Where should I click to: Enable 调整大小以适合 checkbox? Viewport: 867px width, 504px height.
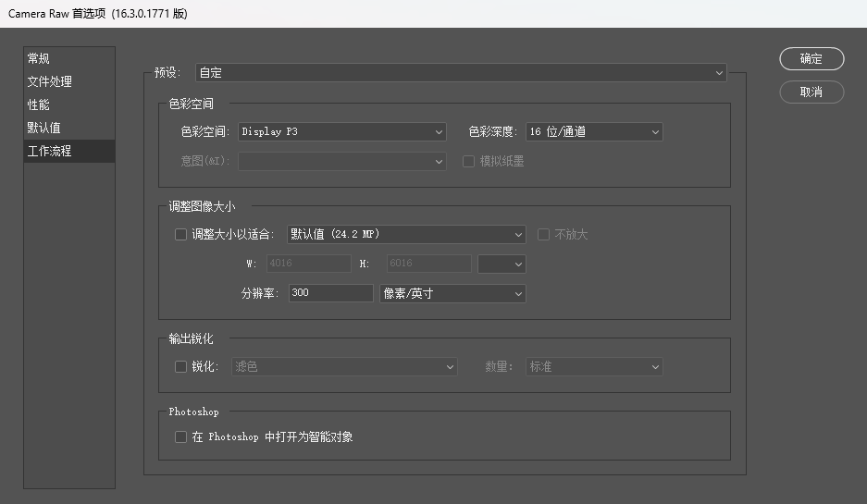(180, 234)
